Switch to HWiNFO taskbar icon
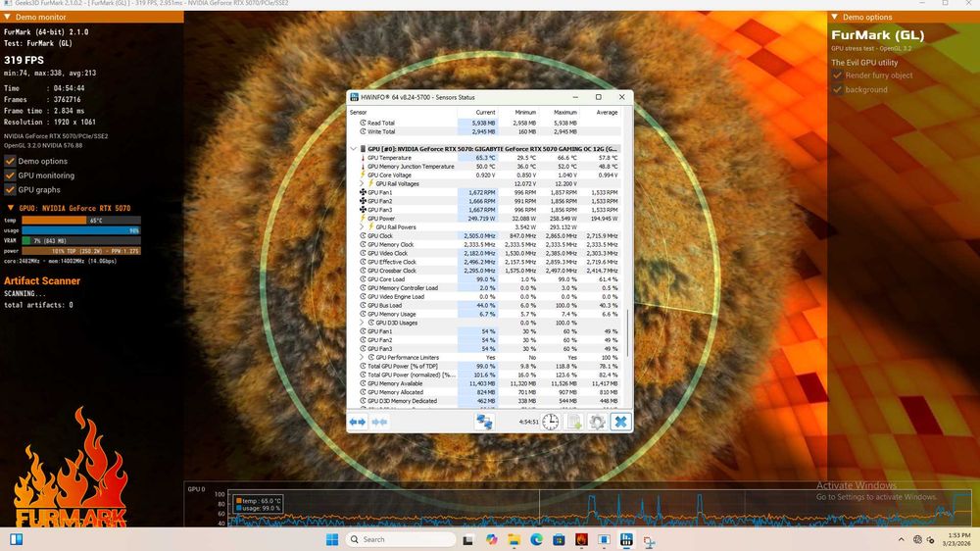 click(626, 539)
